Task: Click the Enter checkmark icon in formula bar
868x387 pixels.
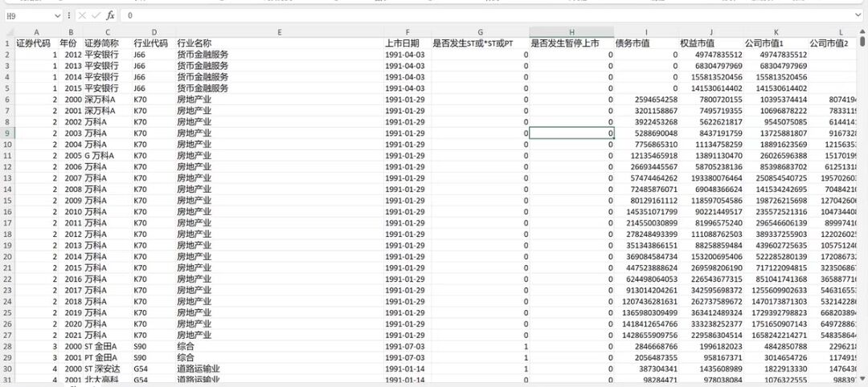Action: tap(96, 15)
